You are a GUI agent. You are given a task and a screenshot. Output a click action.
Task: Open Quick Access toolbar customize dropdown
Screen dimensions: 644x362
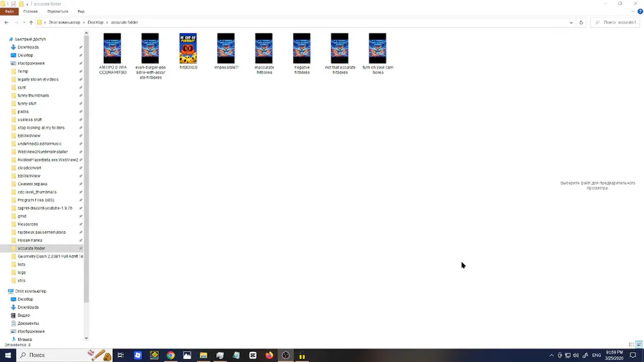tap(27, 4)
